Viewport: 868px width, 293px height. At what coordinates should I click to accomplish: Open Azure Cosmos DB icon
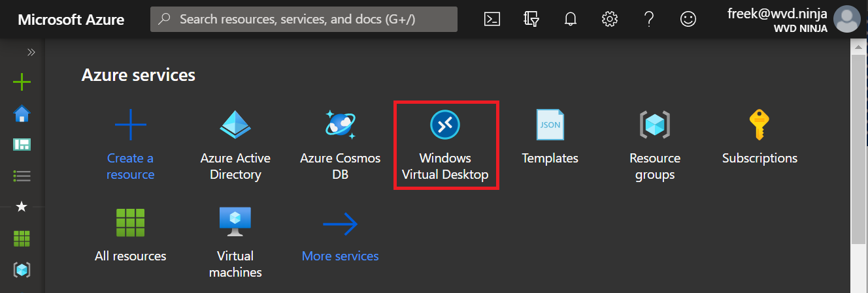[x=340, y=124]
